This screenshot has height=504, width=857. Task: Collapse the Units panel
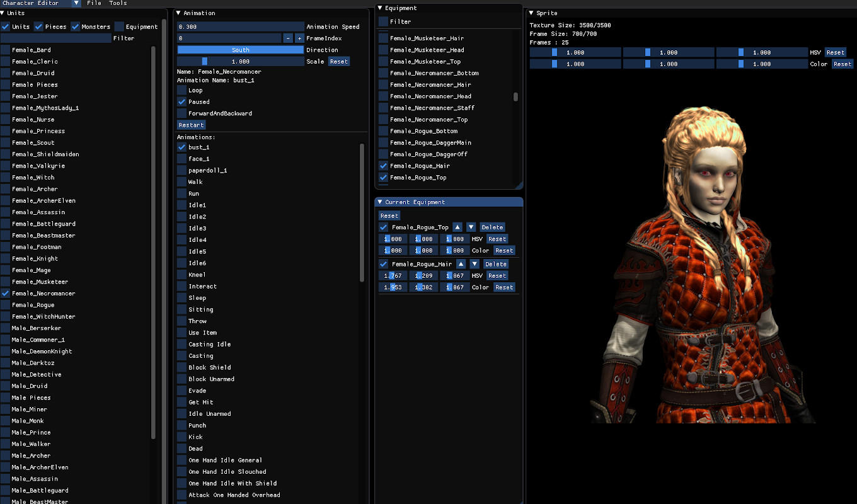pos(3,13)
